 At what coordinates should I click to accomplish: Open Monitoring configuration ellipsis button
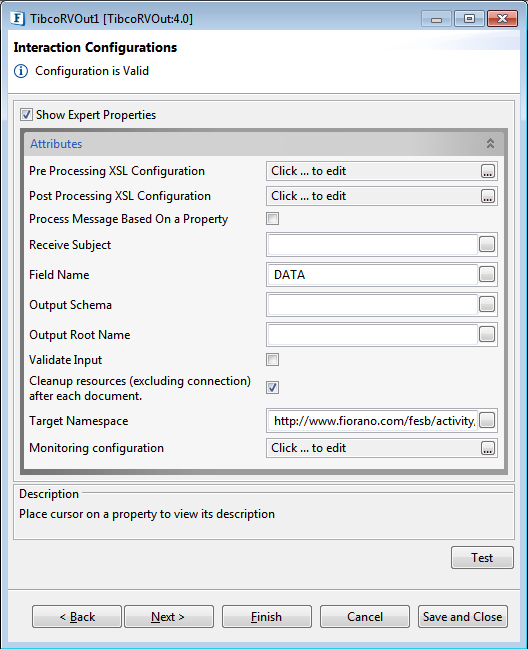coord(488,448)
